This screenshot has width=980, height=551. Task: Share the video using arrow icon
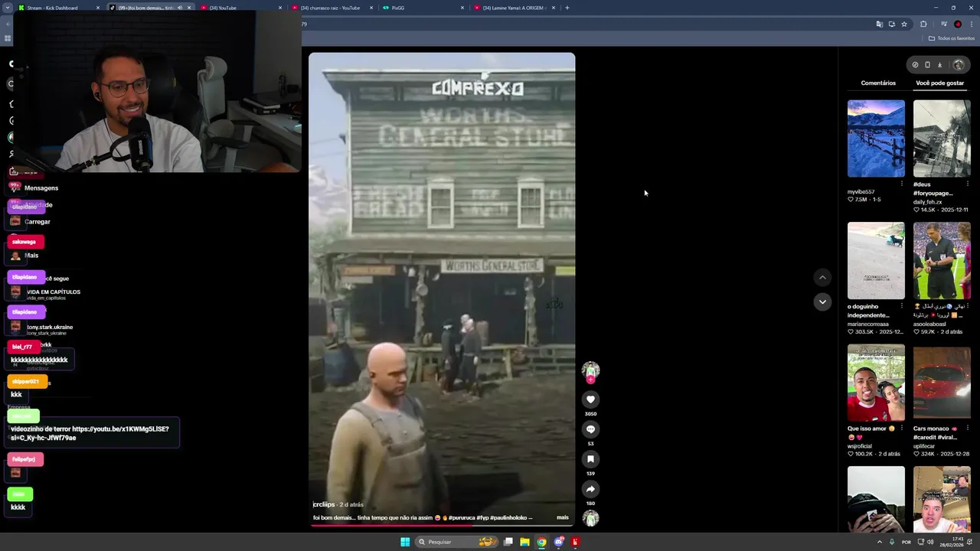click(x=590, y=489)
